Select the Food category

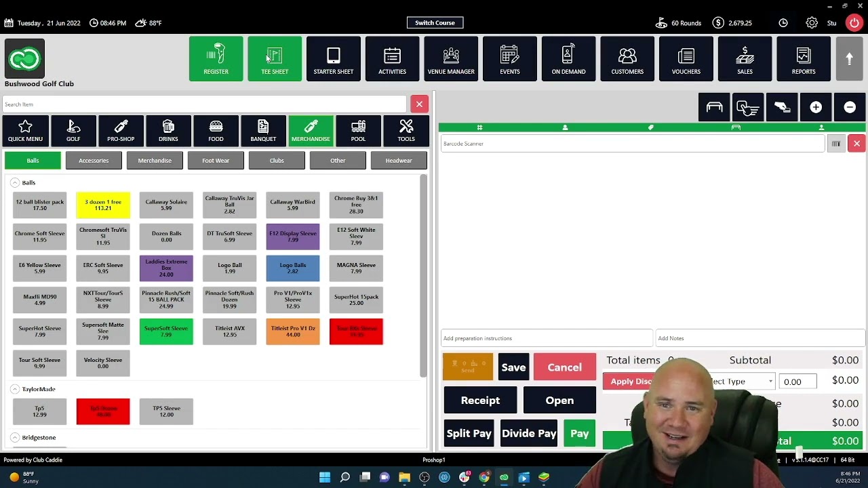tap(216, 131)
